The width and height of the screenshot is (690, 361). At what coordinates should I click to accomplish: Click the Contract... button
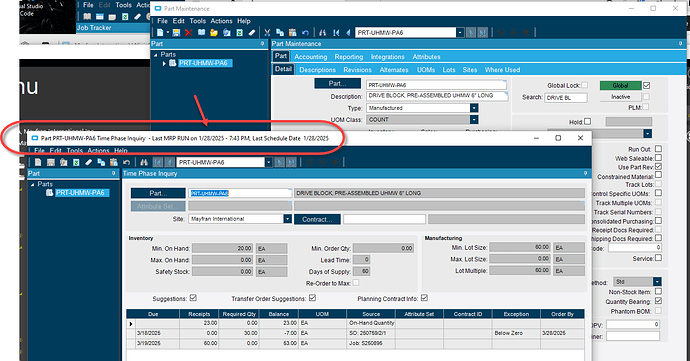[x=317, y=219]
